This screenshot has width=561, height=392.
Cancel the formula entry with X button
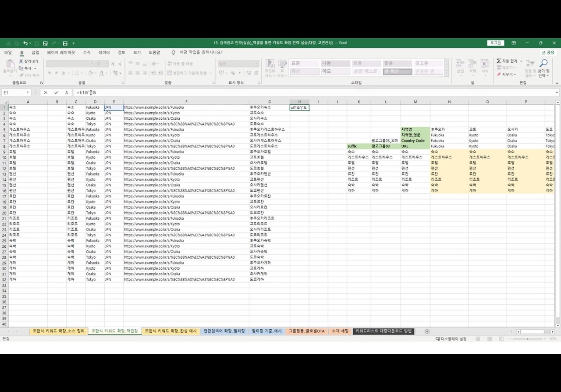point(46,93)
